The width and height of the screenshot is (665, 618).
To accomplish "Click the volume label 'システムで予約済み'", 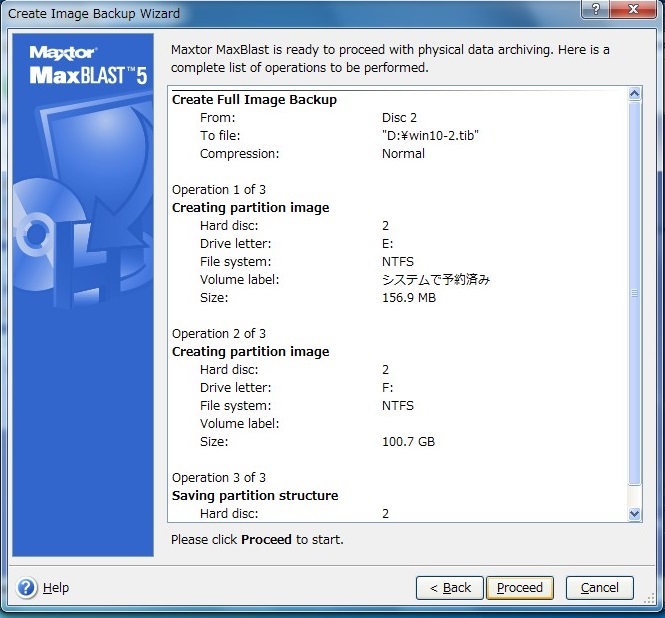I will click(436, 280).
